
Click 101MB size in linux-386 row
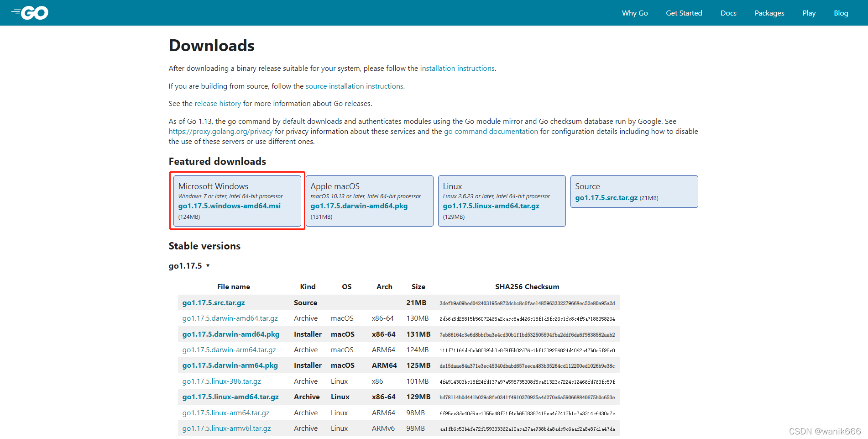(418, 381)
